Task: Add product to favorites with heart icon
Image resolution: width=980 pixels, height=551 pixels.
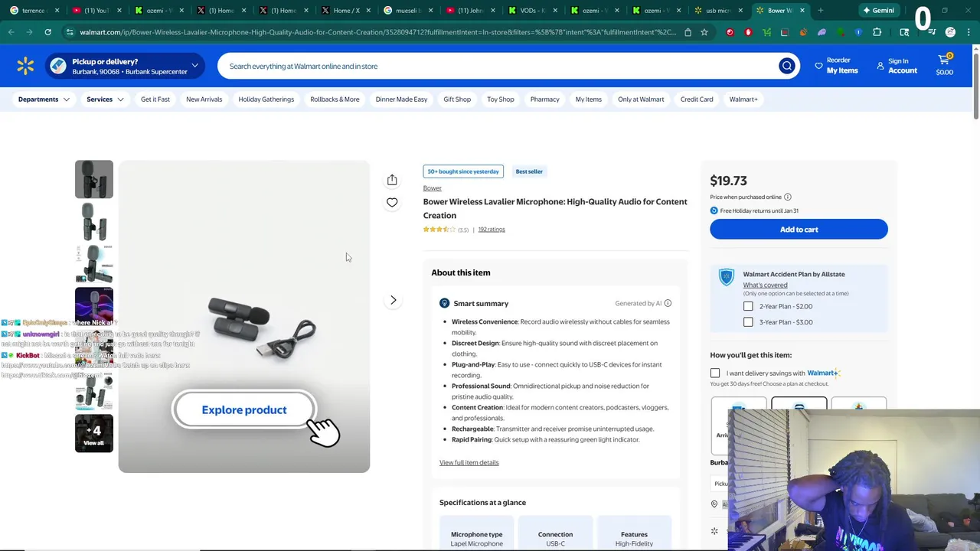Action: click(392, 203)
